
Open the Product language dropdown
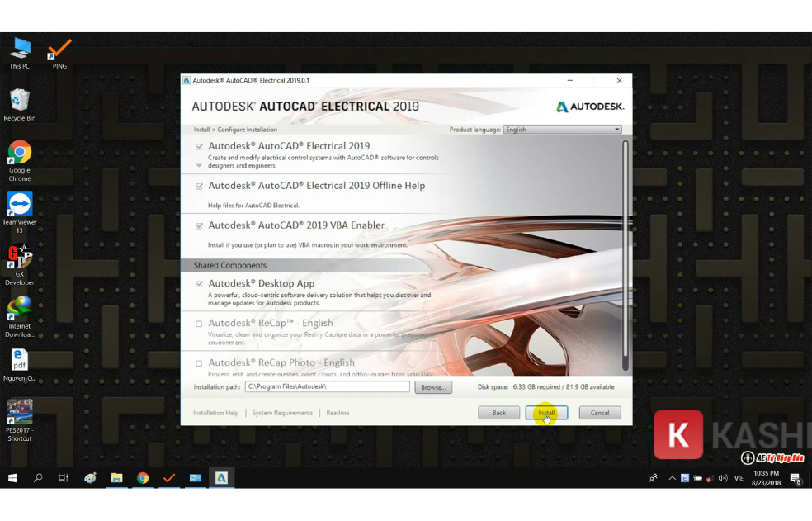(x=563, y=130)
